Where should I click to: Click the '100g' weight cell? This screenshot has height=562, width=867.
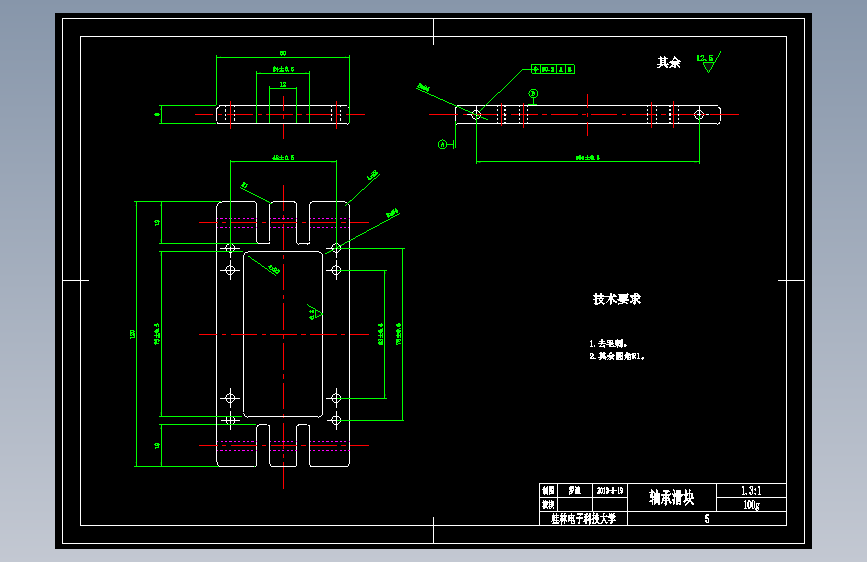(x=751, y=504)
